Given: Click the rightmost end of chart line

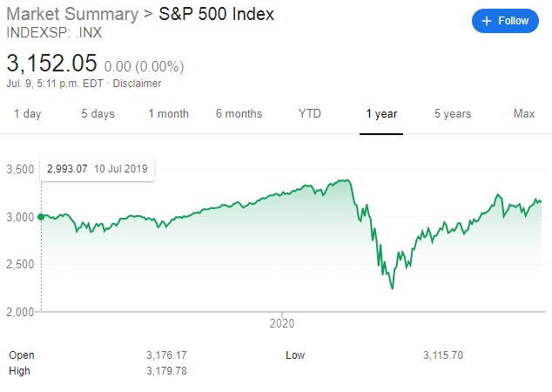Looking at the screenshot, I should coord(541,202).
